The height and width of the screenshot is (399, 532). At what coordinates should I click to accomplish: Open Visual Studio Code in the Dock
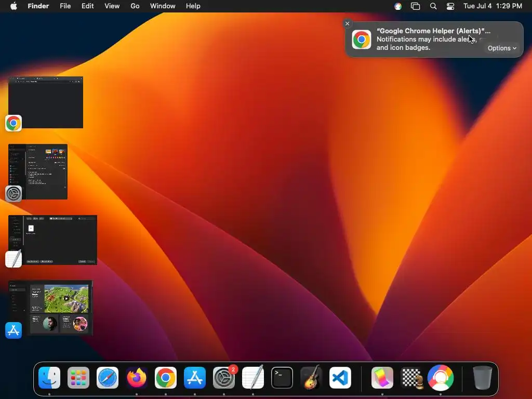coord(340,378)
